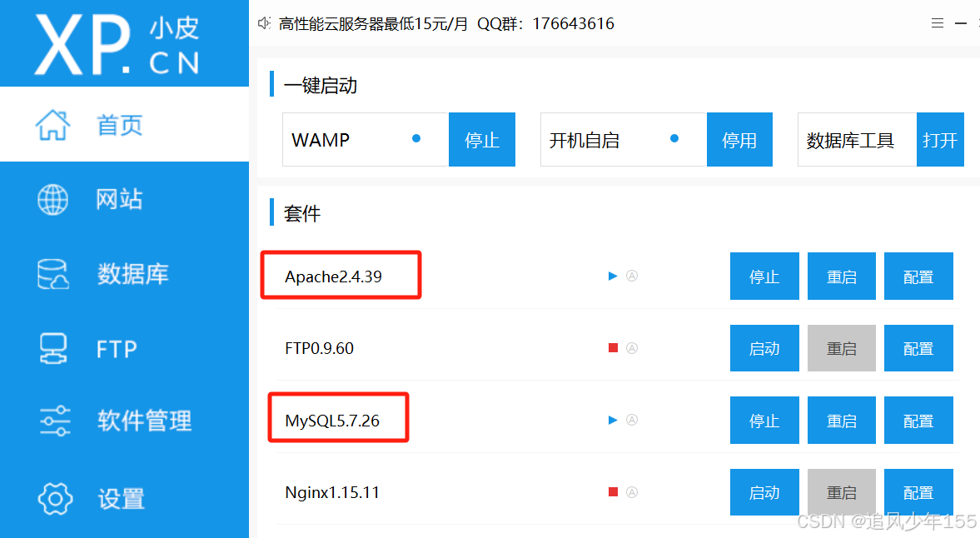Open the FTP server icon

[x=53, y=349]
